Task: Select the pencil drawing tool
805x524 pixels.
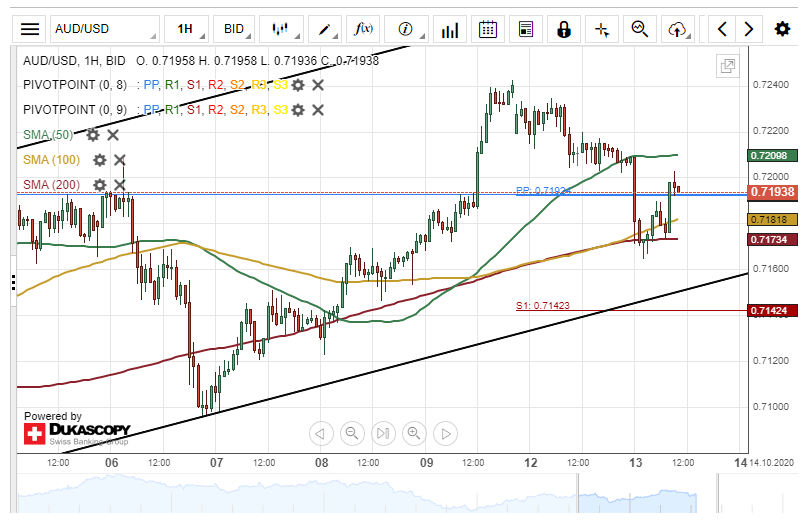Action: coord(324,29)
